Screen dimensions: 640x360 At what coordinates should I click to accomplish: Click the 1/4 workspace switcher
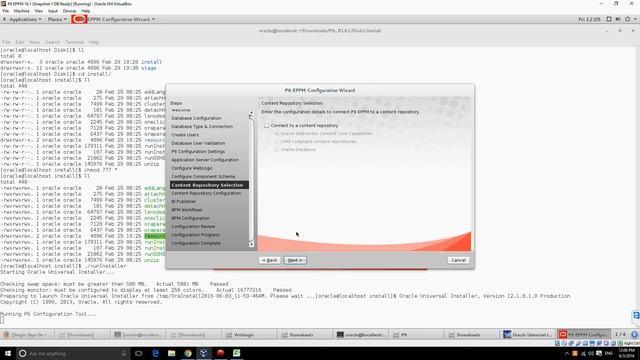[x=620, y=334]
